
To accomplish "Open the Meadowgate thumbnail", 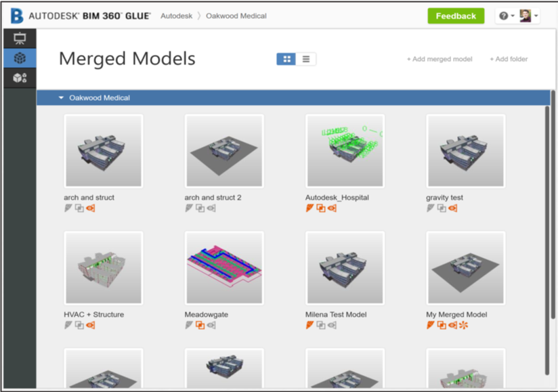I will coord(224,268).
